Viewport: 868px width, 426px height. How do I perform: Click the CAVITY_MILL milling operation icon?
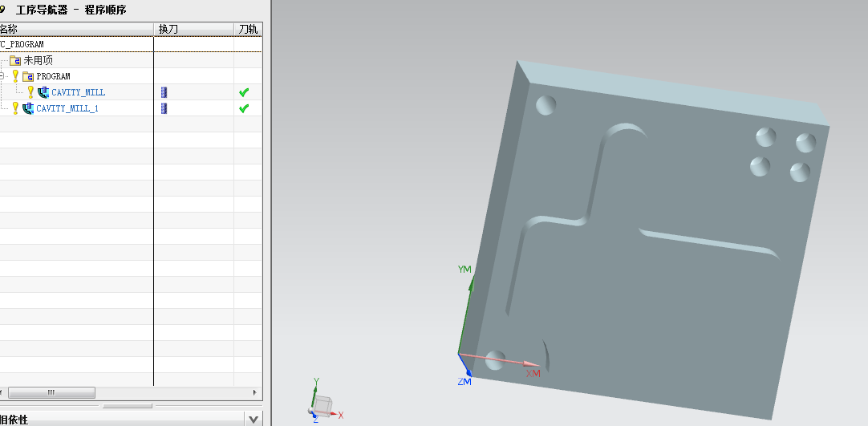43,92
